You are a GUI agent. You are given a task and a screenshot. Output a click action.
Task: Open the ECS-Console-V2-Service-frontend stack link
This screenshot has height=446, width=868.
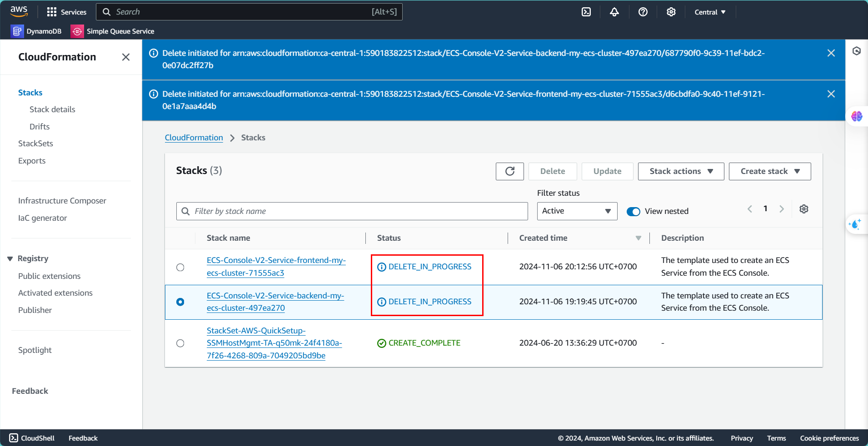click(x=276, y=267)
